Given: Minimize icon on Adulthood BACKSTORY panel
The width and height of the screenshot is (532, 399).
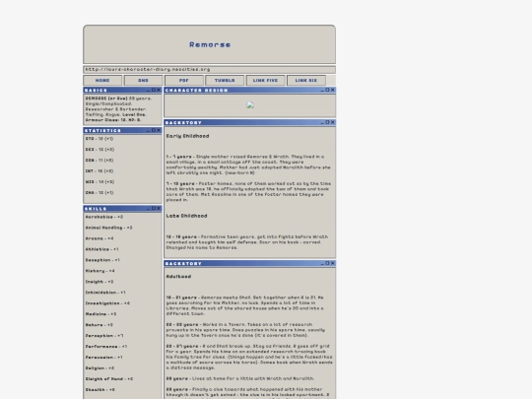Looking at the screenshot, I should tap(322, 263).
